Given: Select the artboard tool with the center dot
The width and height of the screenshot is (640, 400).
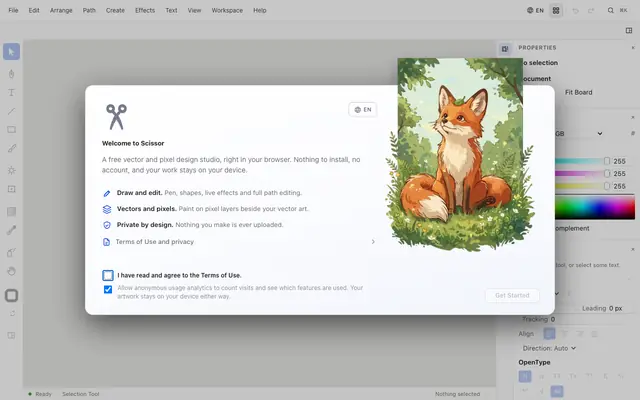Looking at the screenshot, I should tap(11, 189).
